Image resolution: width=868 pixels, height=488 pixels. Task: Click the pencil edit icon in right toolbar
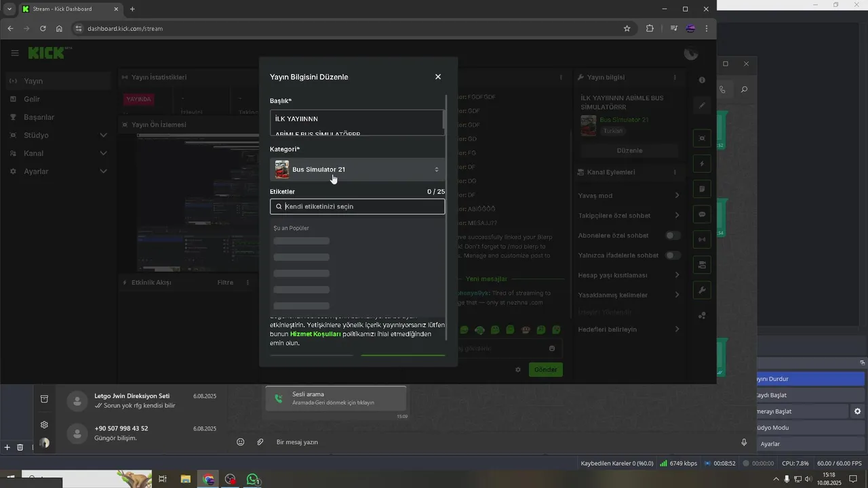[702, 105]
